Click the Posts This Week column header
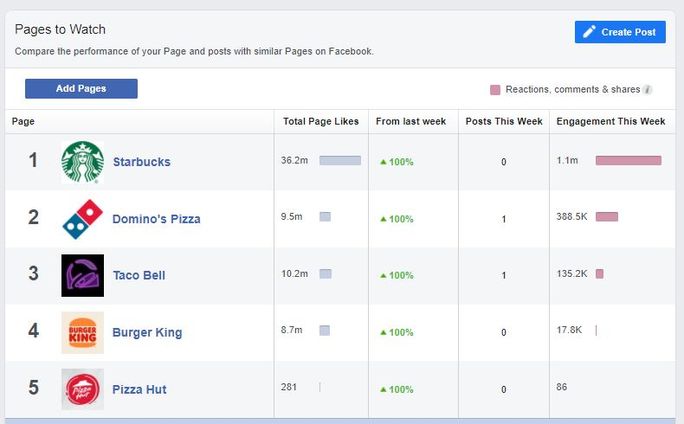Image resolution: width=684 pixels, height=424 pixels. pos(504,122)
